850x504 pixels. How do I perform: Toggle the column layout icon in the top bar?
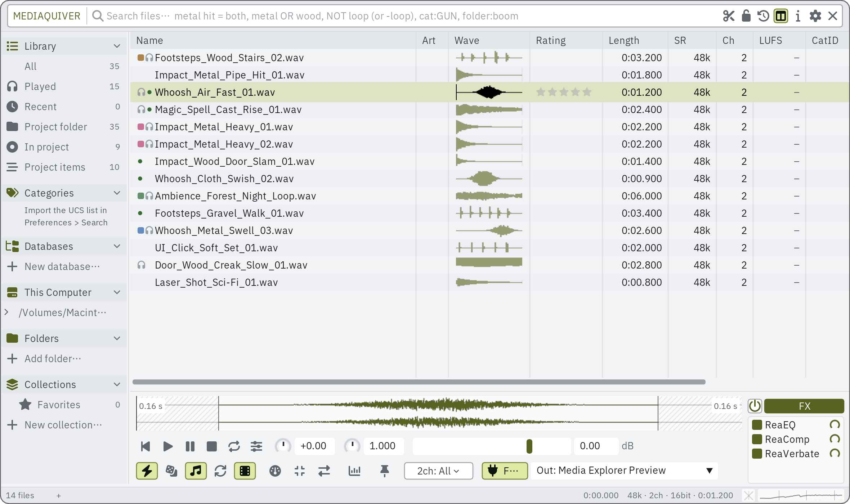point(780,16)
